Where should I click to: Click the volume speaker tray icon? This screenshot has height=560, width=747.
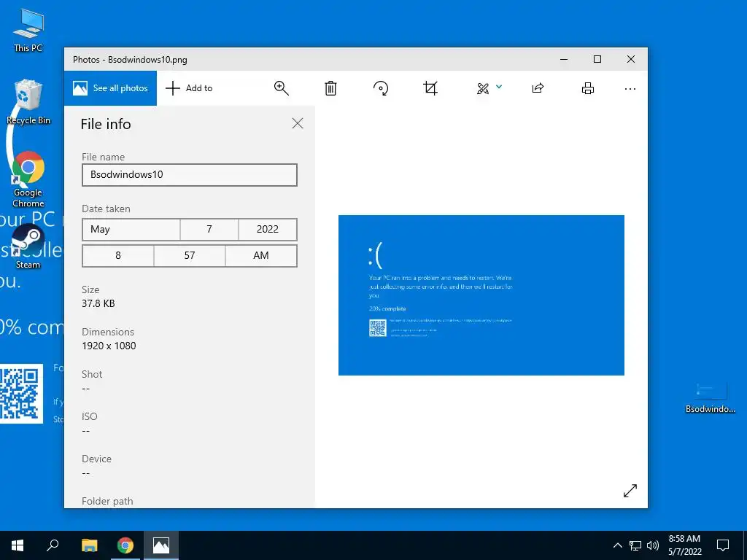click(653, 545)
